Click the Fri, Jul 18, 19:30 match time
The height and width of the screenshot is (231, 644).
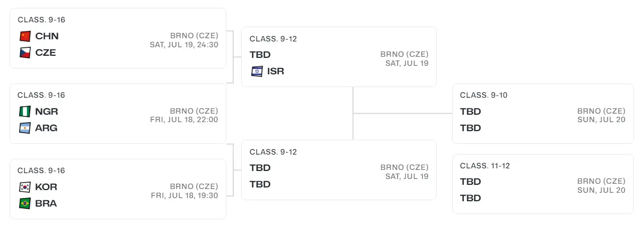tap(184, 195)
